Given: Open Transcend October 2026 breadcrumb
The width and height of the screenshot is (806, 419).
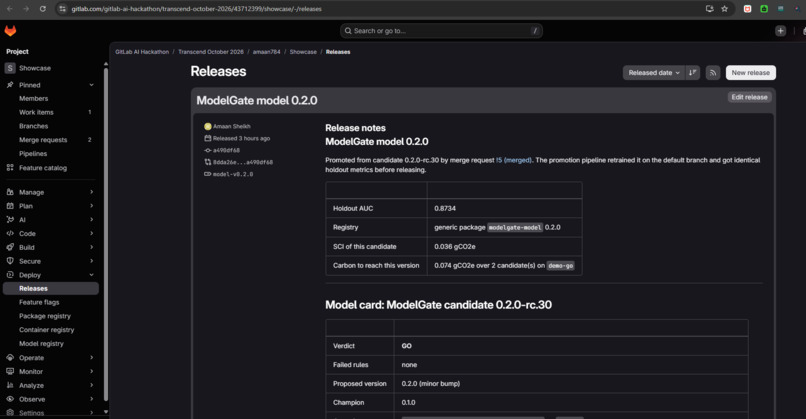Looking at the screenshot, I should [211, 52].
